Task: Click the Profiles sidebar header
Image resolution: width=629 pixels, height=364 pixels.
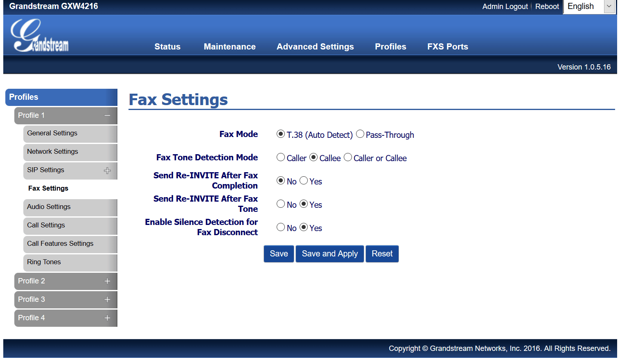Action: coord(61,97)
